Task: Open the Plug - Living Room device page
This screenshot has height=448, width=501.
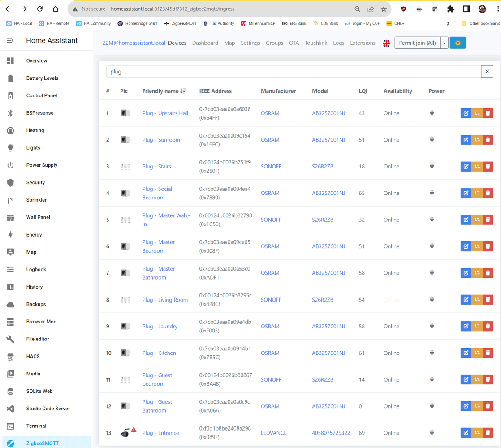Action: tap(165, 299)
